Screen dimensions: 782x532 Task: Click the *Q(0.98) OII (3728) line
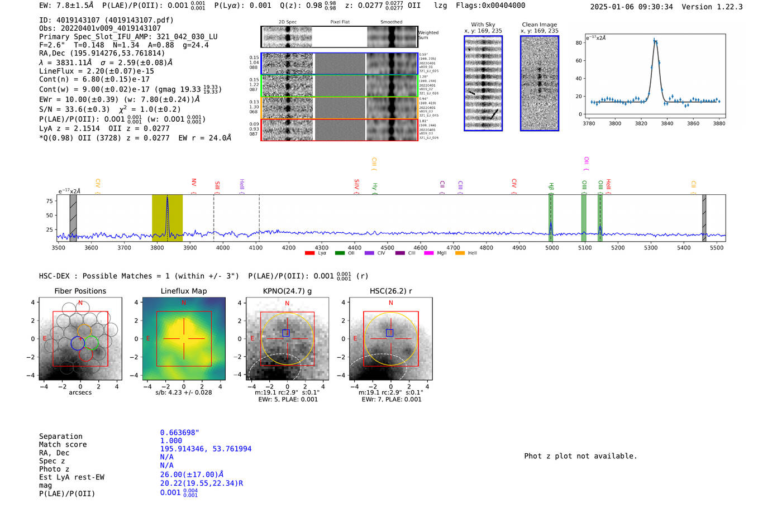click(x=135, y=138)
